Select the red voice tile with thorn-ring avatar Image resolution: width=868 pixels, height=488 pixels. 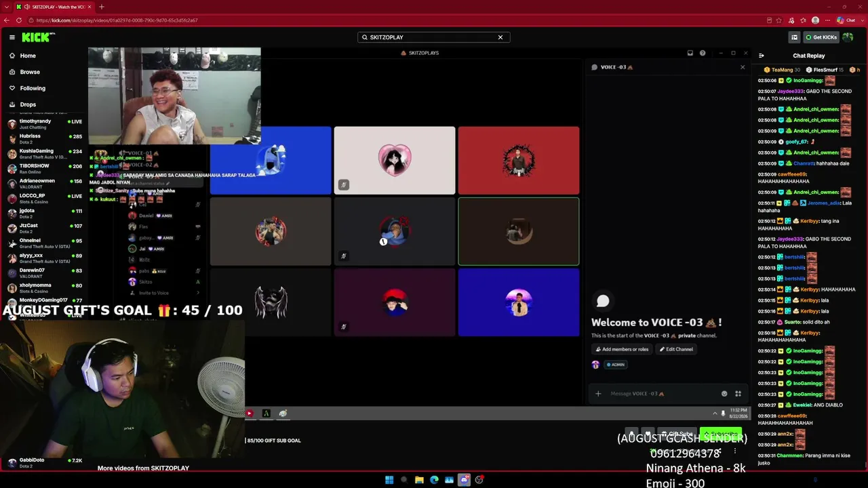point(519,160)
